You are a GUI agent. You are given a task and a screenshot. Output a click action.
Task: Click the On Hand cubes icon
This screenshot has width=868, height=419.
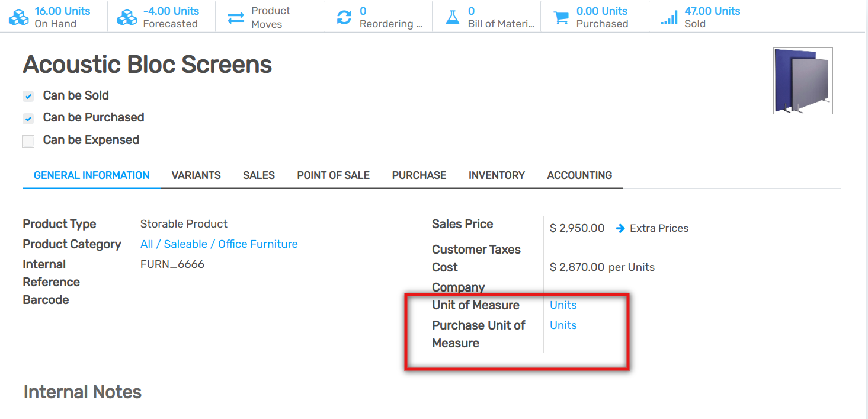click(x=18, y=18)
